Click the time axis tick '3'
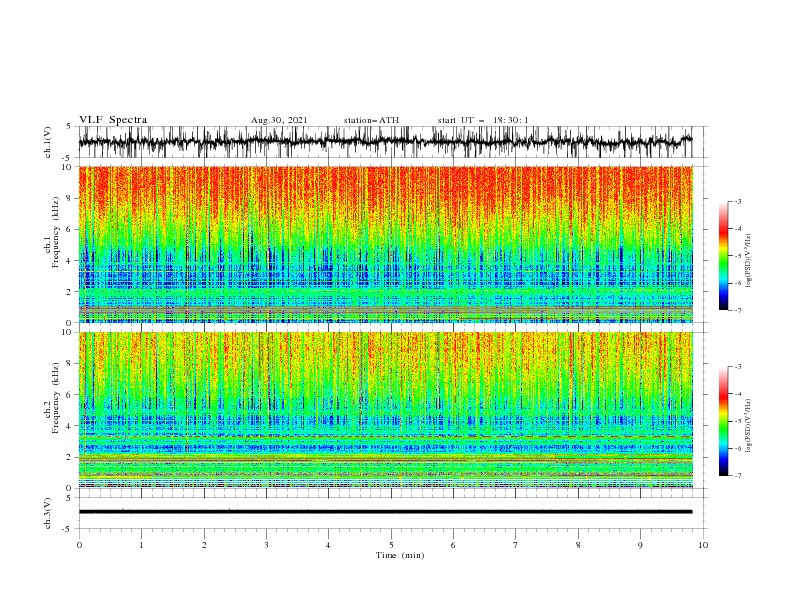Image resolution: width=792 pixels, height=612 pixels. (x=266, y=545)
